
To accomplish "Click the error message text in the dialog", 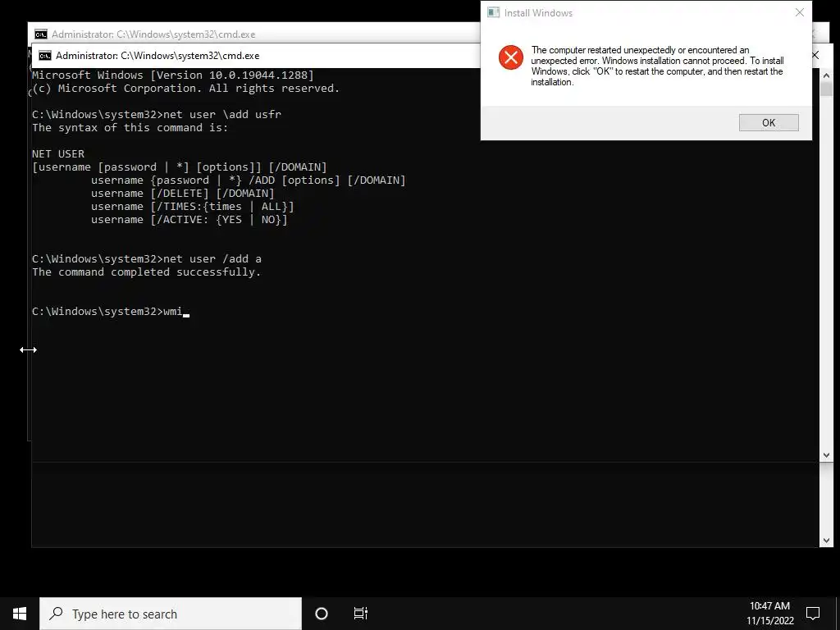I will pos(657,66).
